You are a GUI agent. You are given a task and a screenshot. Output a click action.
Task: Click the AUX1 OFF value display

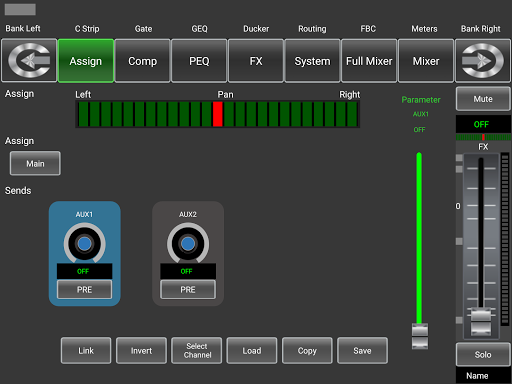(x=85, y=271)
